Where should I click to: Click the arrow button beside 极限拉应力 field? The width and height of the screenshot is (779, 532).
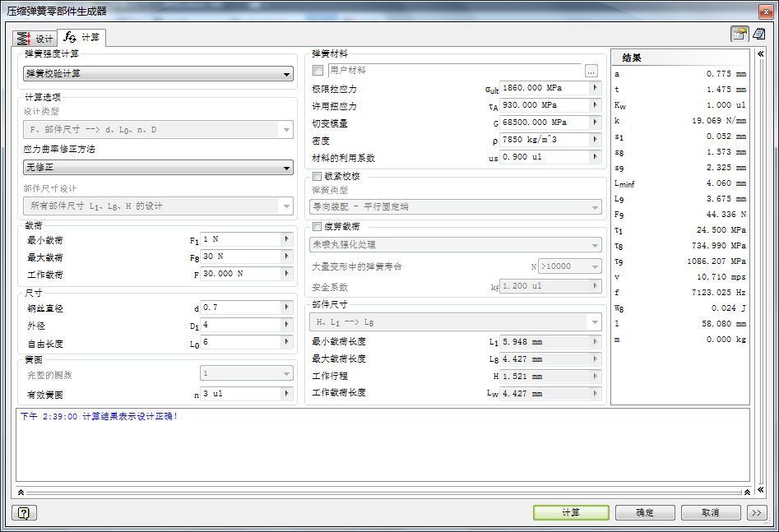595,88
